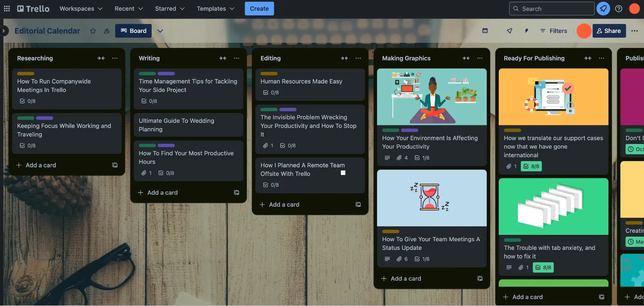Create card from template in Making Graphics list
The height and width of the screenshot is (306, 644).
[480, 278]
